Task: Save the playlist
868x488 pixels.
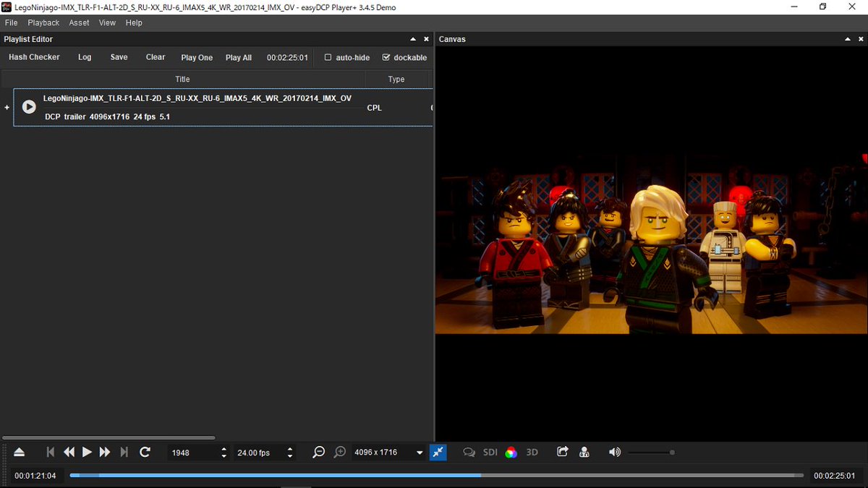Action: click(x=119, y=57)
